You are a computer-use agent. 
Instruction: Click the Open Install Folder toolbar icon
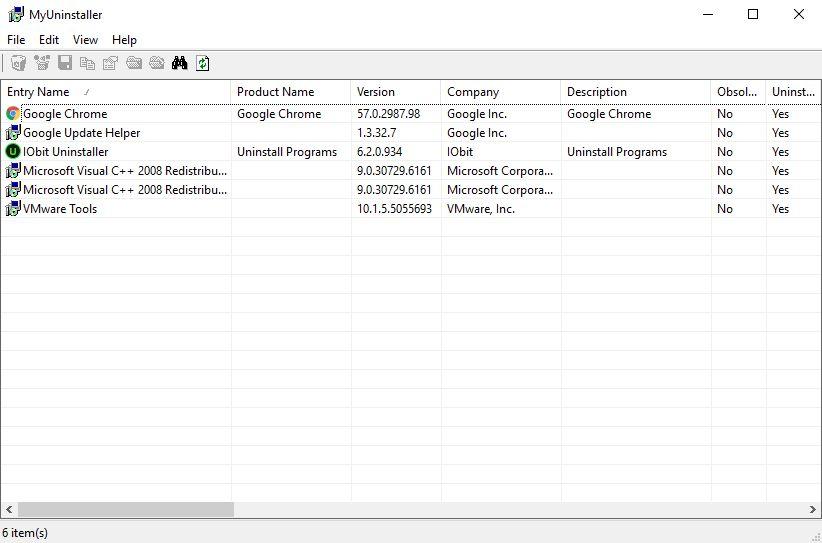134,63
